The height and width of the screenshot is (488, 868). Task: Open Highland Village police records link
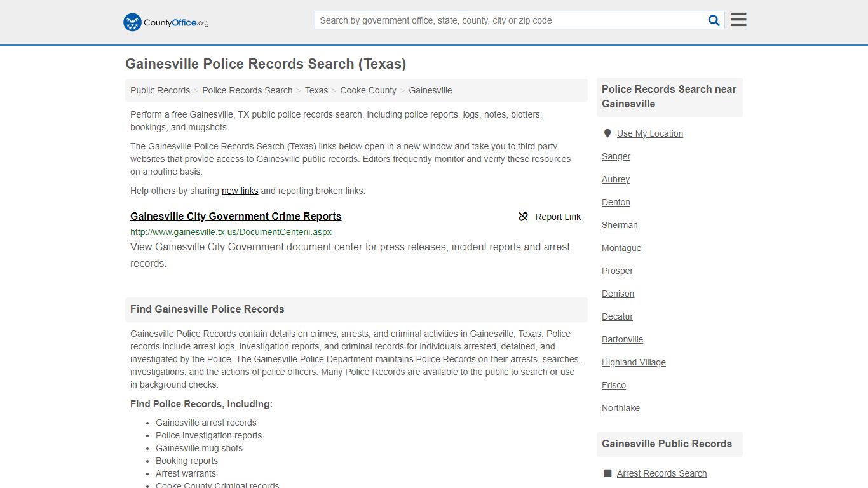pyautogui.click(x=634, y=362)
